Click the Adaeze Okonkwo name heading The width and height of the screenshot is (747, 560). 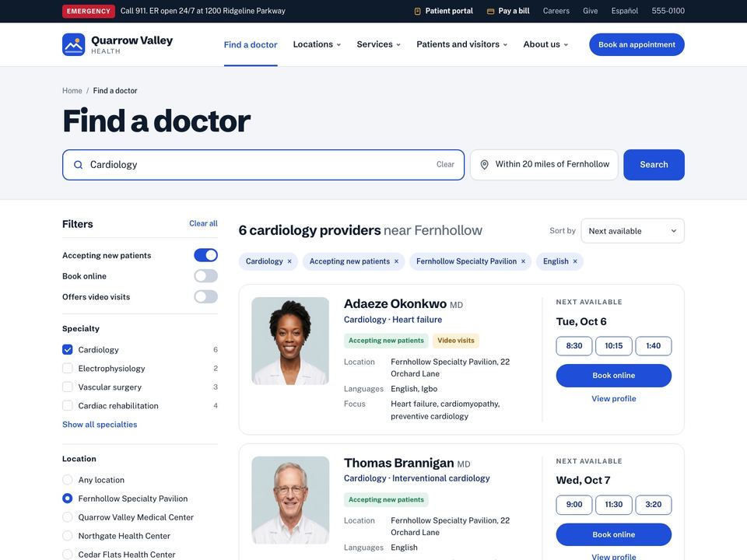pyautogui.click(x=395, y=304)
